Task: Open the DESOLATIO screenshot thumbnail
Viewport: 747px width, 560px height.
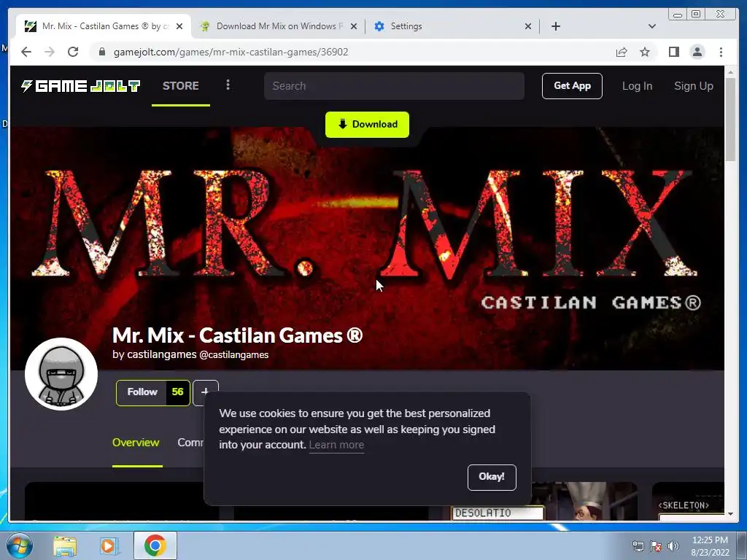Action: tap(542, 502)
